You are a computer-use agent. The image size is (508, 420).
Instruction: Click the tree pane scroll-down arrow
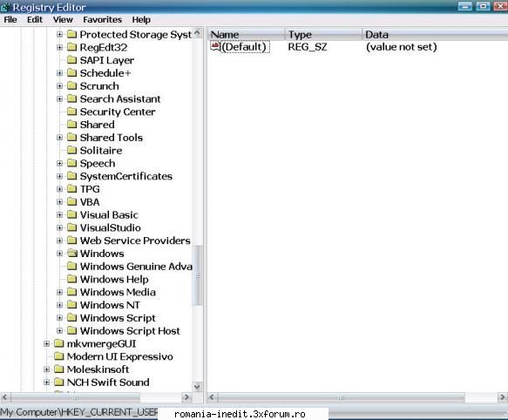point(197,386)
